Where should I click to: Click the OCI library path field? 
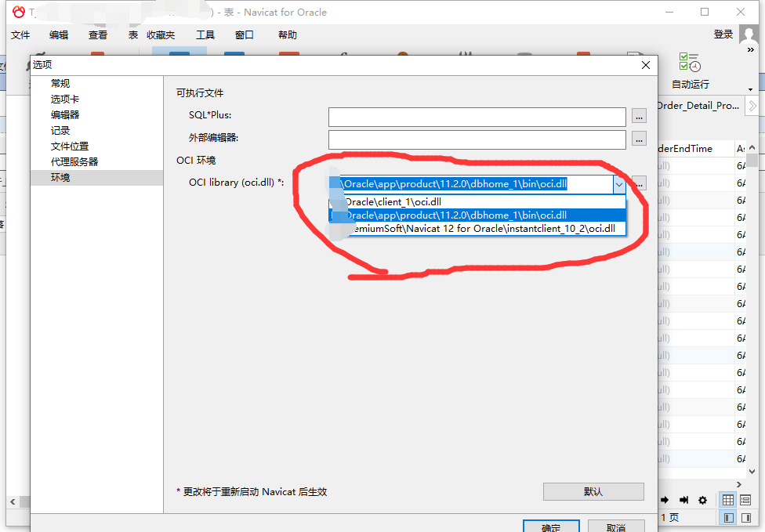[x=471, y=184]
